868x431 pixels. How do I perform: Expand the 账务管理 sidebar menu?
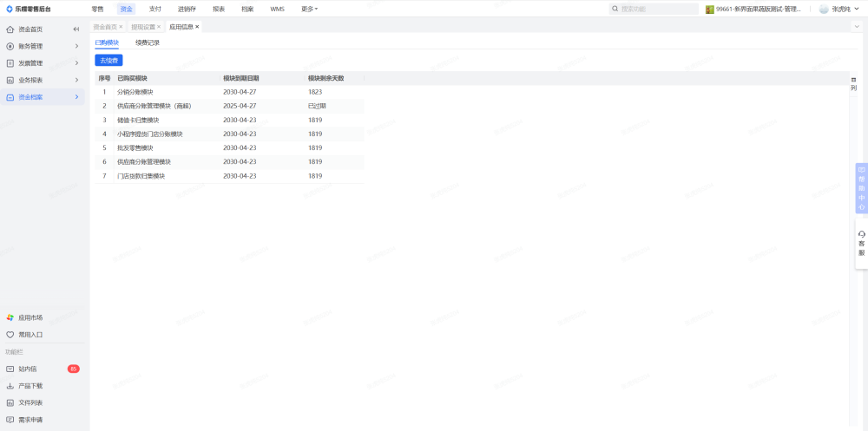(43, 46)
